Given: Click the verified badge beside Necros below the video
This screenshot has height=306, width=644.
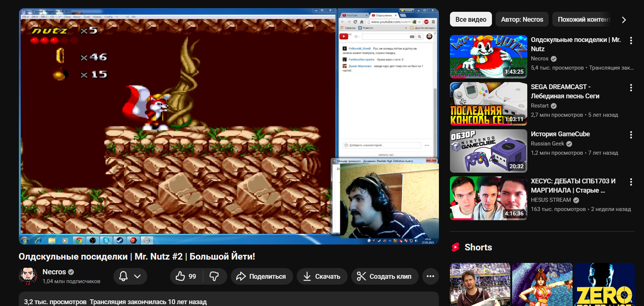Looking at the screenshot, I should pos(71,272).
